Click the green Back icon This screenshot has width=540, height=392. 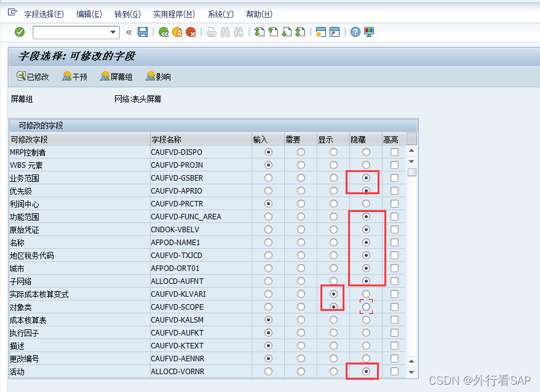point(164,32)
